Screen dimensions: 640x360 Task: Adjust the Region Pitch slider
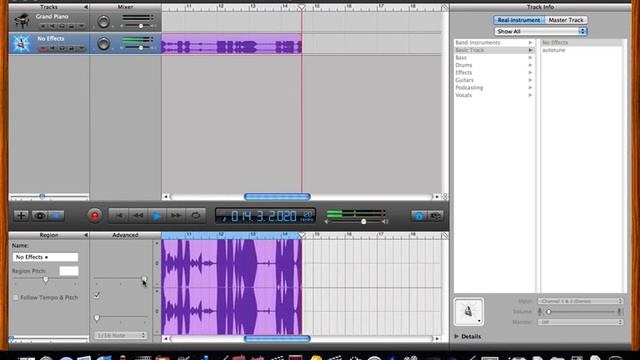pos(45,280)
